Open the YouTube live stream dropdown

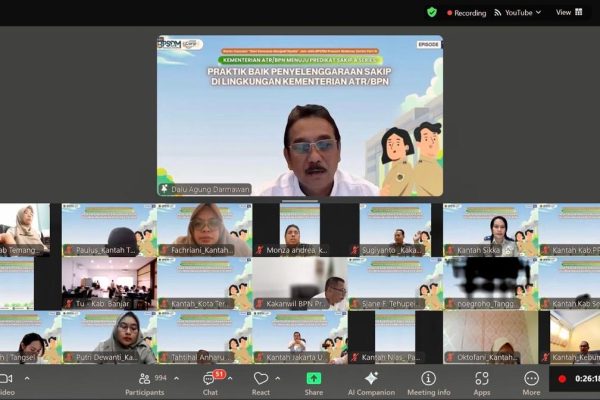pyautogui.click(x=517, y=13)
